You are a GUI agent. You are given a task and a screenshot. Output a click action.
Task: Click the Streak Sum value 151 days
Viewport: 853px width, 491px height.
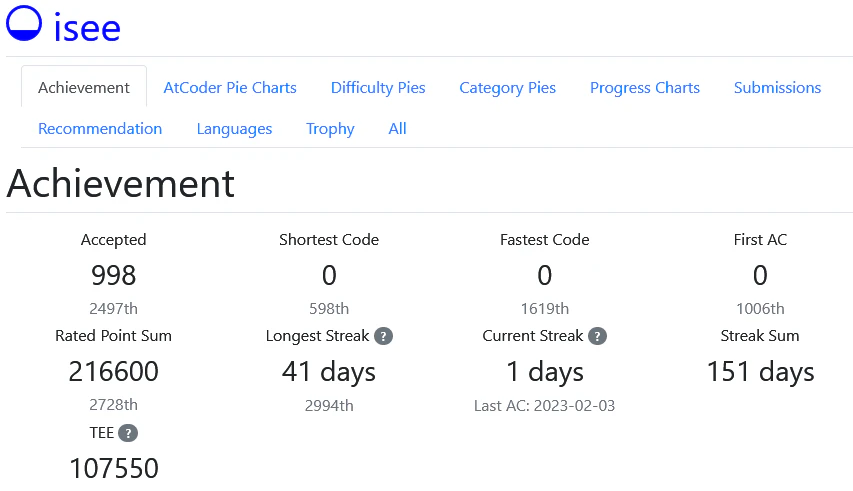pyautogui.click(x=761, y=372)
